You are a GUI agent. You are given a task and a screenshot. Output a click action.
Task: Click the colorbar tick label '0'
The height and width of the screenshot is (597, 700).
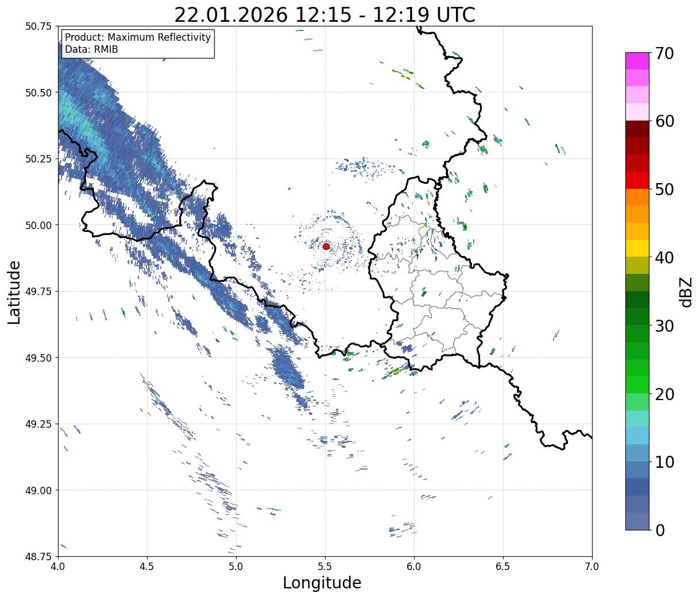tap(660, 530)
